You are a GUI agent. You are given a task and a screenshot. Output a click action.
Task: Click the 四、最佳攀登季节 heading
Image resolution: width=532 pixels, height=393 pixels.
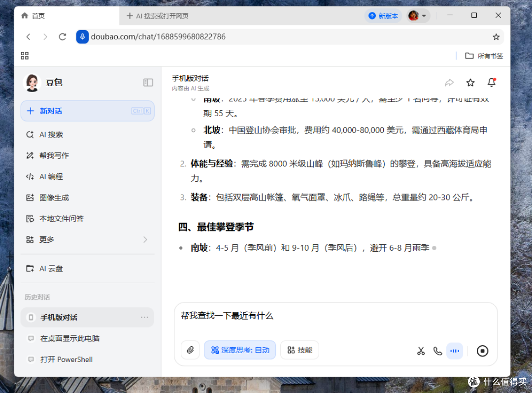coord(216,227)
